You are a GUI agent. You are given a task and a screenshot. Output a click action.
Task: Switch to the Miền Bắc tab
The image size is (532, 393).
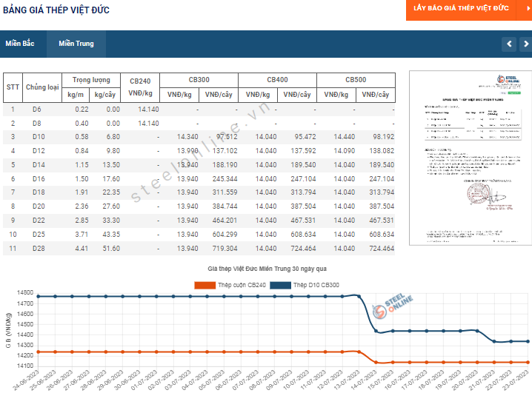[x=20, y=44]
